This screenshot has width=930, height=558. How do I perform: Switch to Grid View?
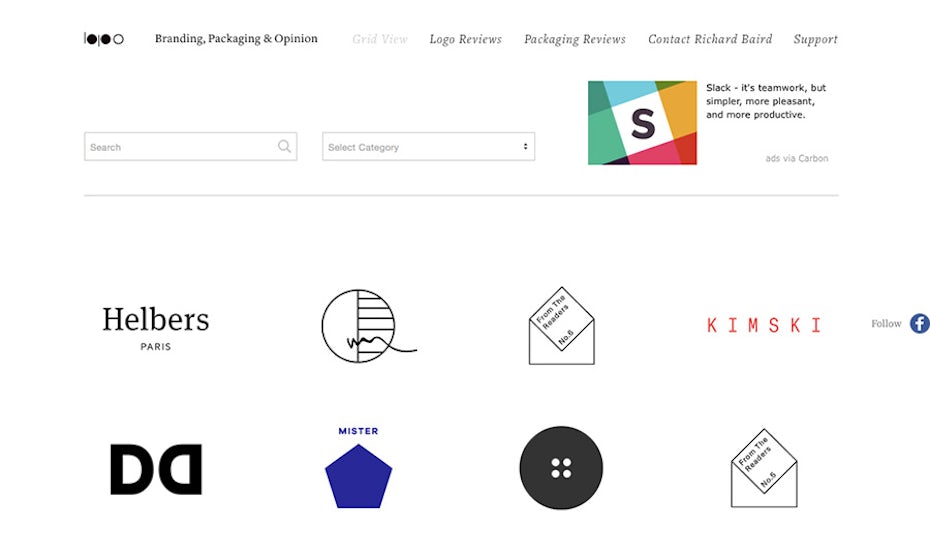(380, 39)
